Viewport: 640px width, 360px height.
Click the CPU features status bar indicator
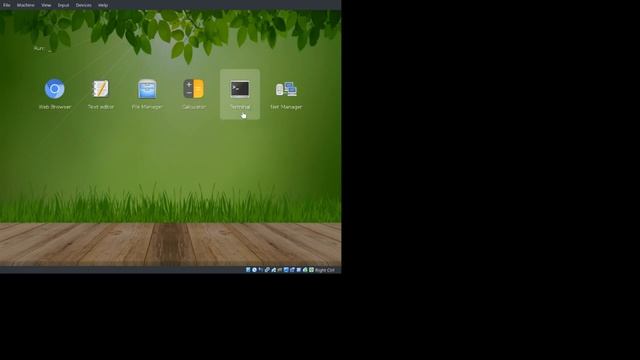[298, 270]
